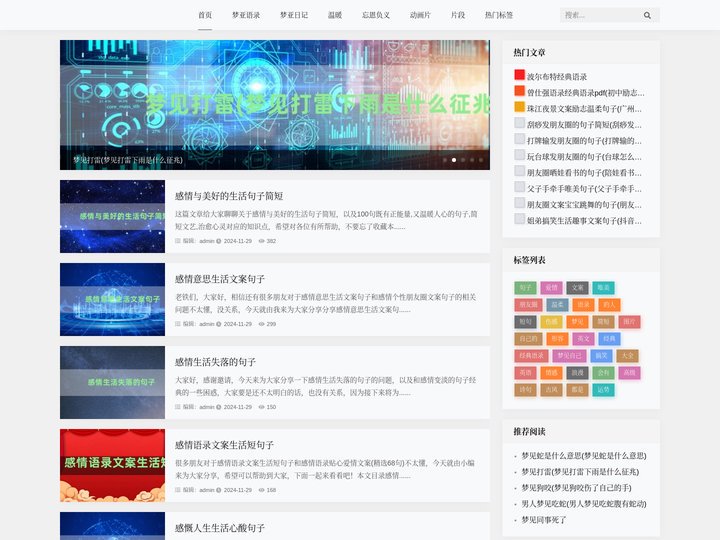720x540 pixels.
Task: Open article title 感情与美好的生活句子简短
Action: [x=229, y=196]
